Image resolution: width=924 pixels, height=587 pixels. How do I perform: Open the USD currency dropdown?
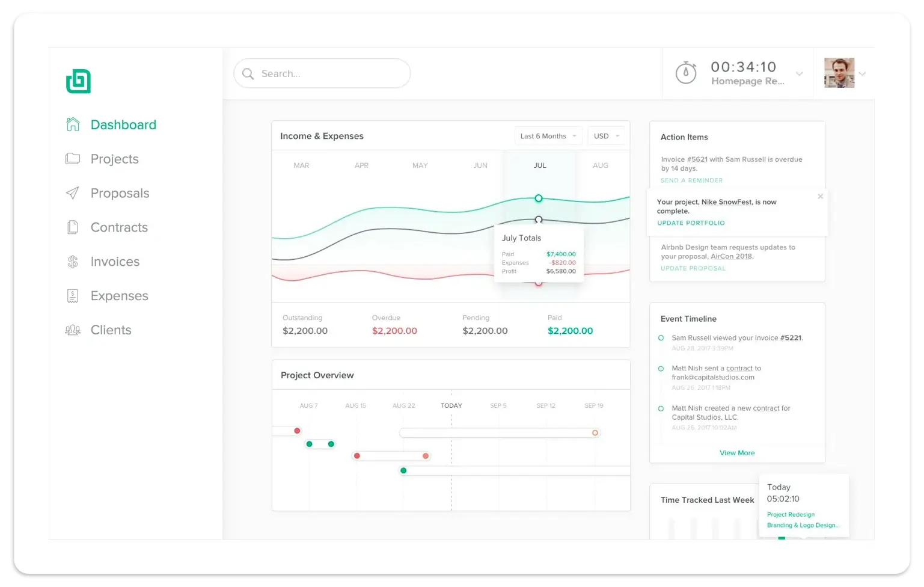[606, 135]
